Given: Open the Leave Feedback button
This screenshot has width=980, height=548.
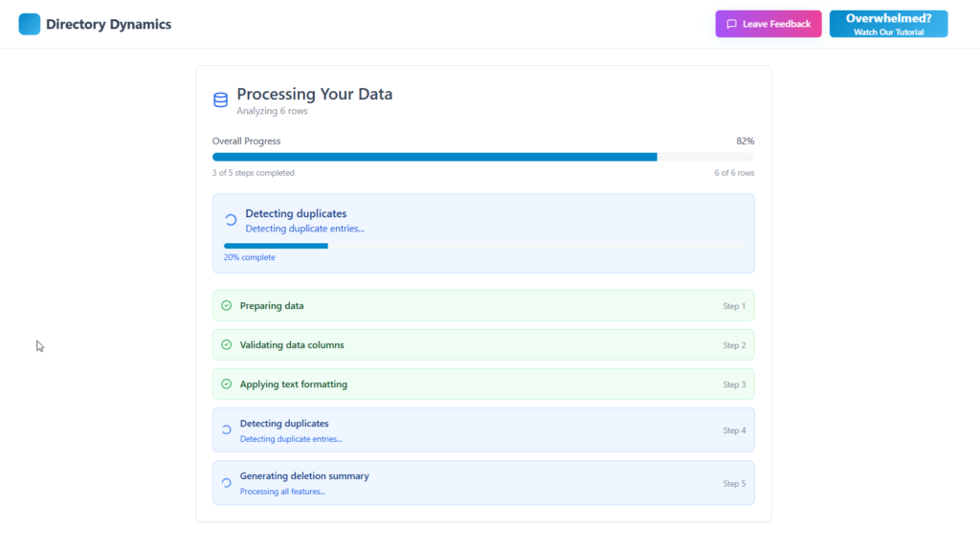Looking at the screenshot, I should click(x=768, y=24).
